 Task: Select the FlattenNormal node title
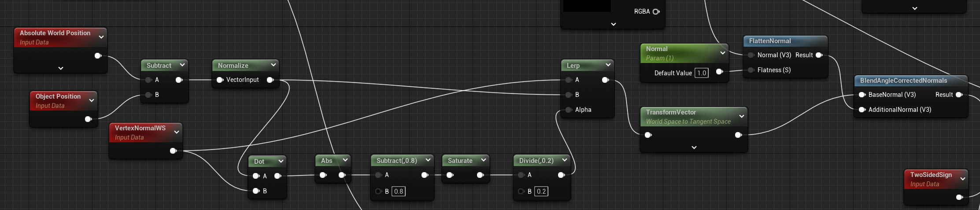[770, 41]
